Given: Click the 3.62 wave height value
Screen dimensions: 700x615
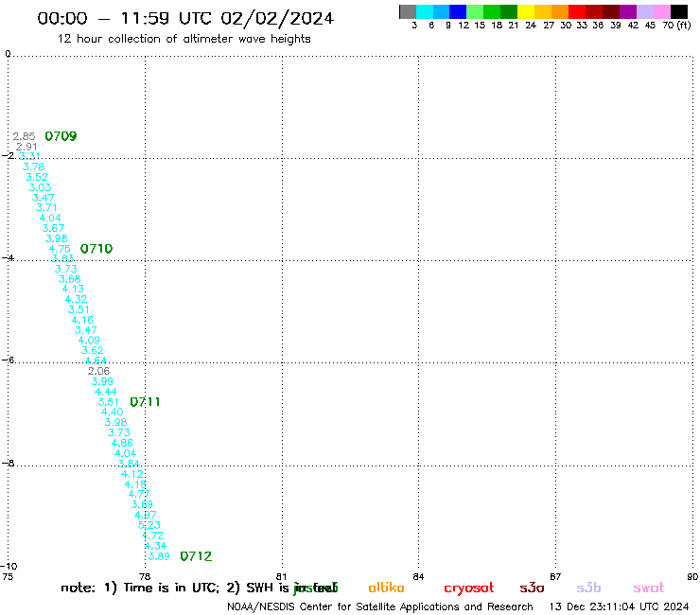Looking at the screenshot, I should [x=92, y=350].
